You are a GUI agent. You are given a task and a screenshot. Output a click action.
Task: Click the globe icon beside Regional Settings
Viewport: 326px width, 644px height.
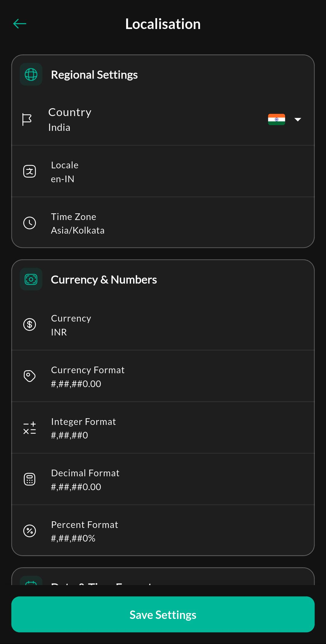(31, 74)
